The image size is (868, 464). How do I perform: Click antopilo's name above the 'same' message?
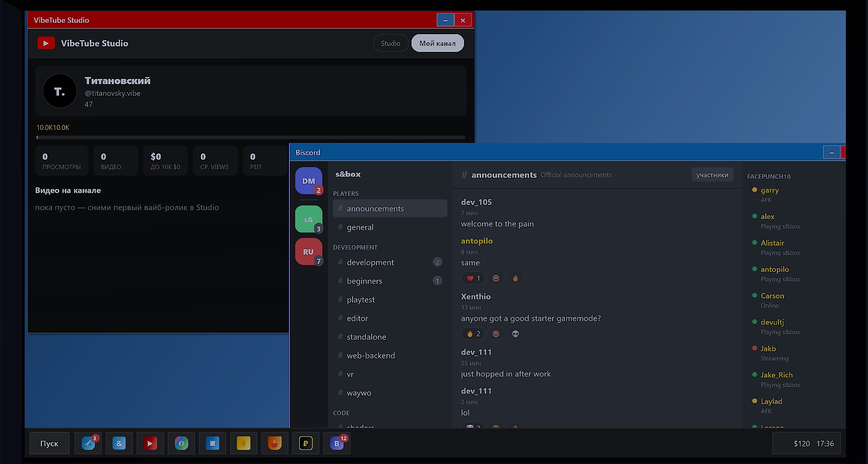pos(477,241)
